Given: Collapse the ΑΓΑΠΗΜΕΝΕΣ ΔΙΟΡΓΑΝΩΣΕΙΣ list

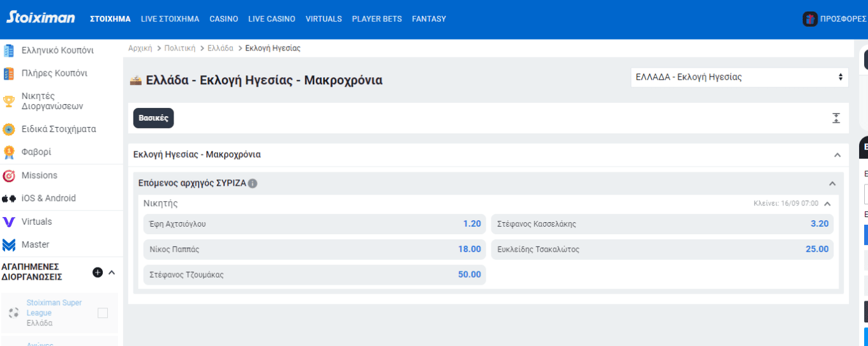Looking at the screenshot, I should click(112, 273).
